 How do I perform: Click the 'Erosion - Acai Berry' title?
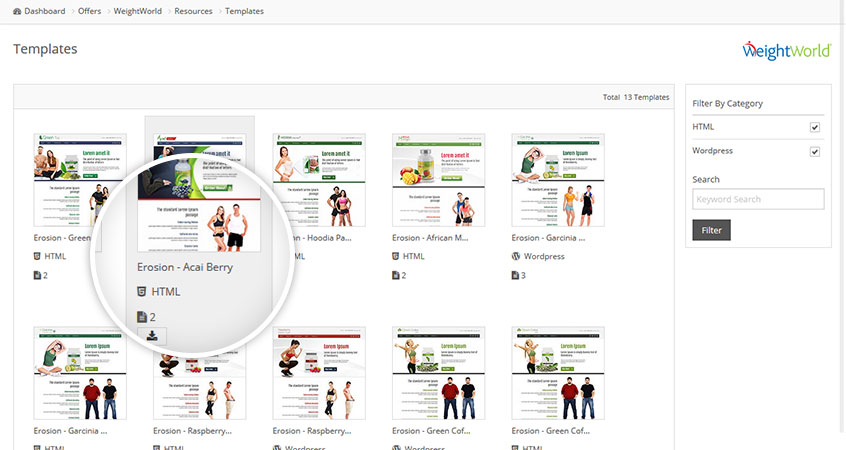185,267
